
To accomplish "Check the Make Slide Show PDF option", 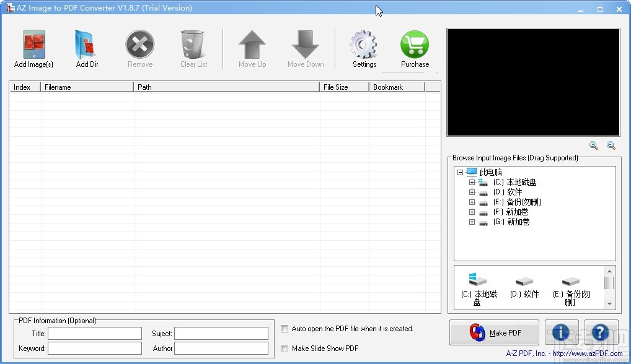I will point(285,349).
